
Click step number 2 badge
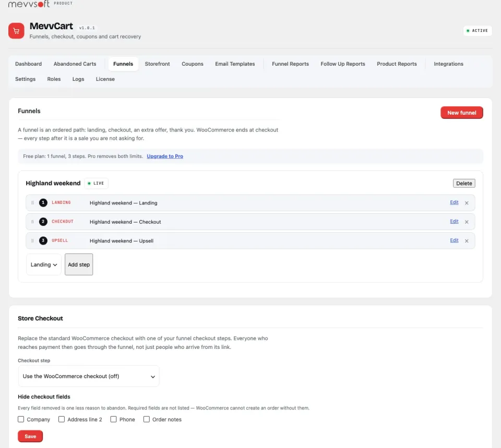[x=43, y=222]
